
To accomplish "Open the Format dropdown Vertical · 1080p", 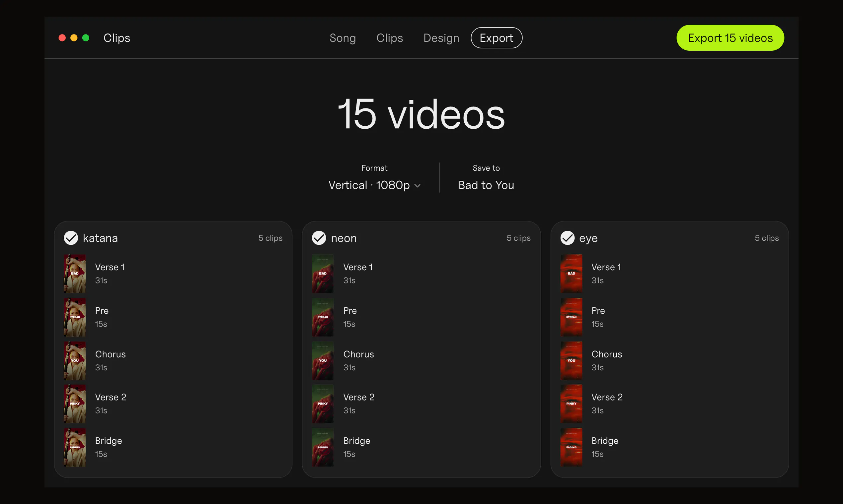I will pyautogui.click(x=375, y=185).
